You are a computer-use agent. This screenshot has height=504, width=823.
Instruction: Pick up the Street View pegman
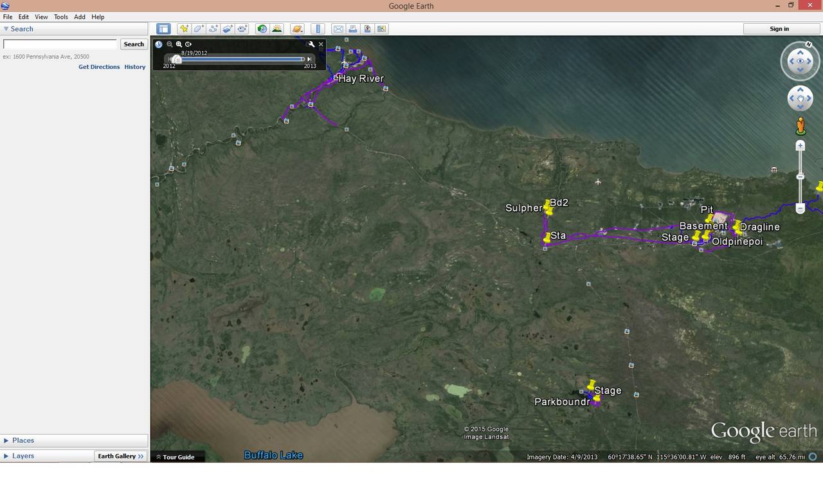pyautogui.click(x=800, y=126)
